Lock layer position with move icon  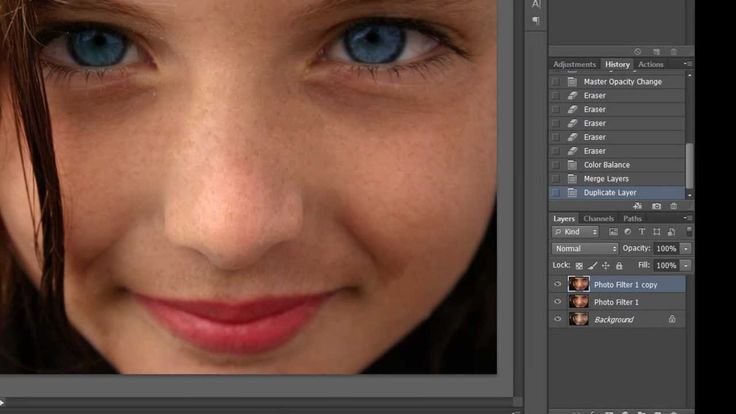[x=605, y=266]
